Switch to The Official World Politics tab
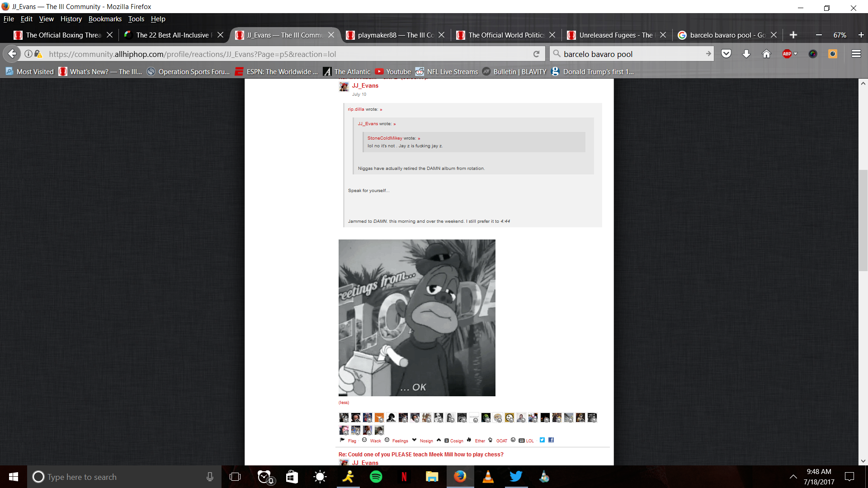This screenshot has width=868, height=488. (x=505, y=35)
